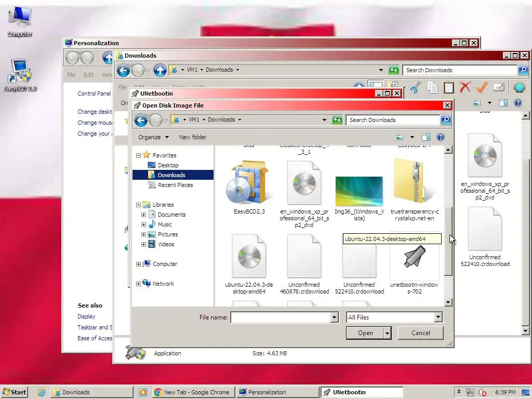Viewport: 532px width, 399px height.
Task: Click Search Downloads field in dialog
Action: point(393,120)
